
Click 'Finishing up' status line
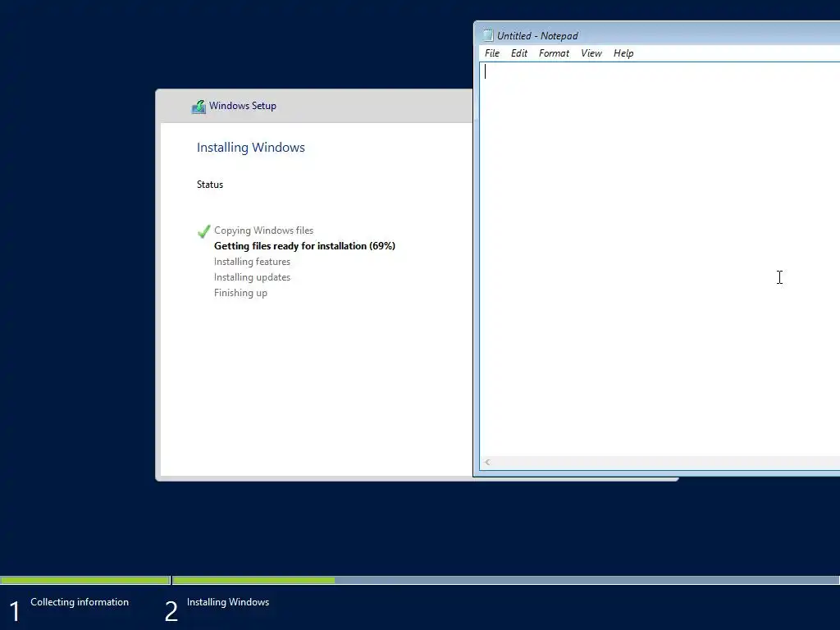240,293
